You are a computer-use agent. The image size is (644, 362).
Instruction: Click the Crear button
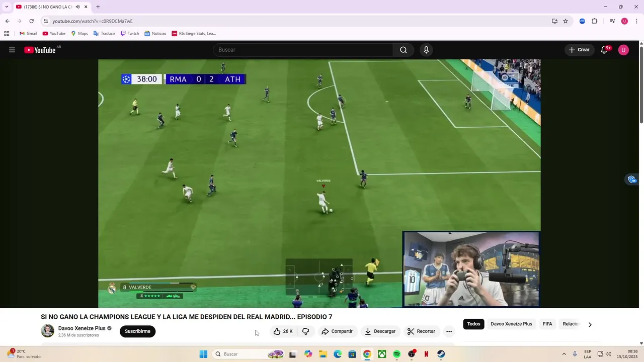tap(579, 50)
